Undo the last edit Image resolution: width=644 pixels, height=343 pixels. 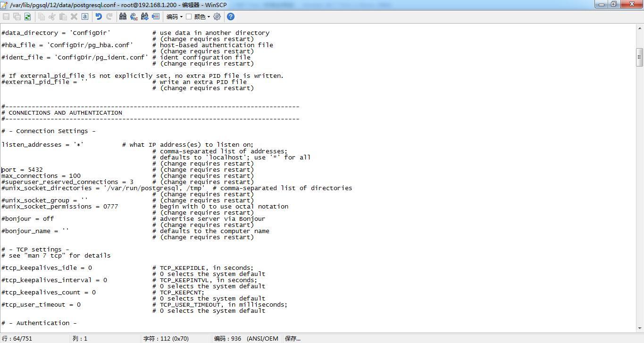pos(99,17)
